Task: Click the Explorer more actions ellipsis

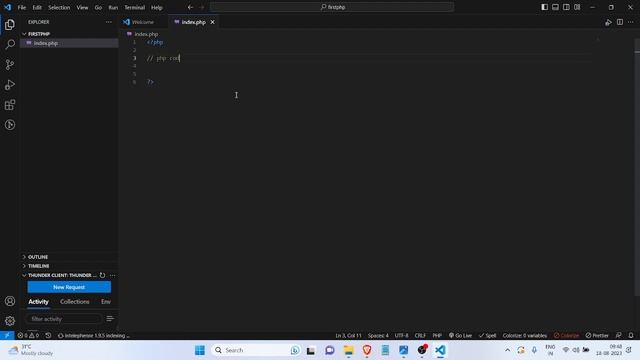Action: coord(109,22)
